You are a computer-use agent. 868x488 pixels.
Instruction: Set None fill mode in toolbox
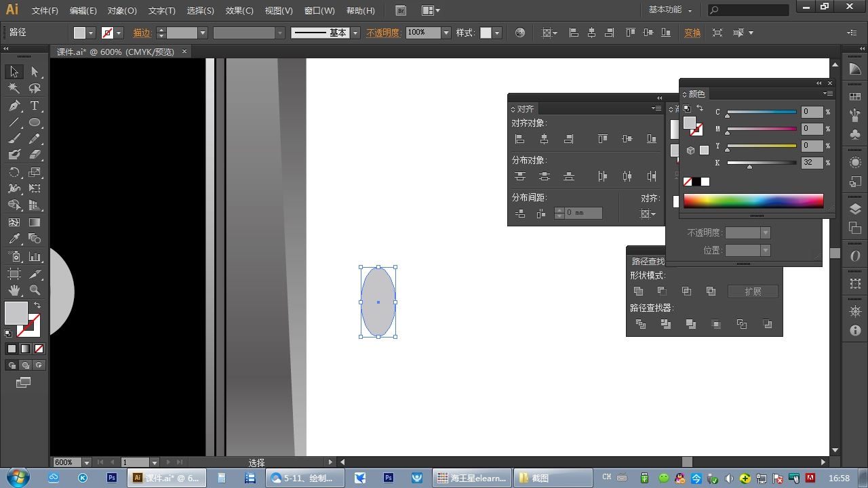click(x=39, y=349)
